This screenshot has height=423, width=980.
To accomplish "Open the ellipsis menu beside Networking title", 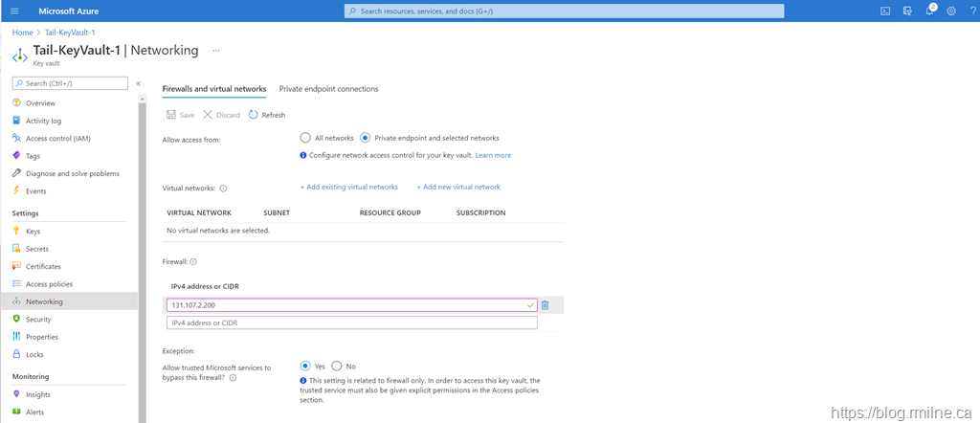I will pos(216,51).
